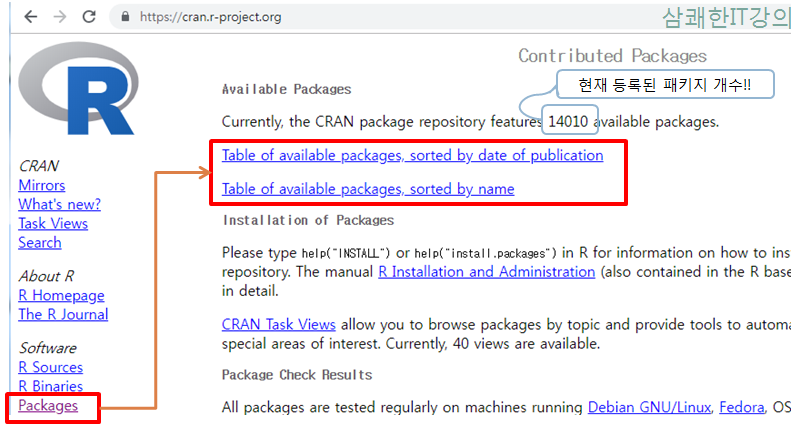Viewport: 804px width, 425px height.
Task: Click the Available Packages heading
Action: coord(286,89)
